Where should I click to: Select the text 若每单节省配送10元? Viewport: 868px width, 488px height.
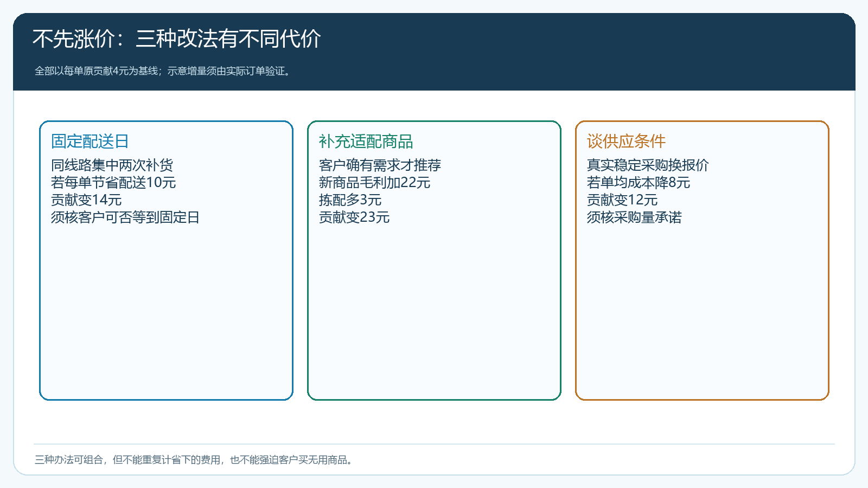coord(113,182)
